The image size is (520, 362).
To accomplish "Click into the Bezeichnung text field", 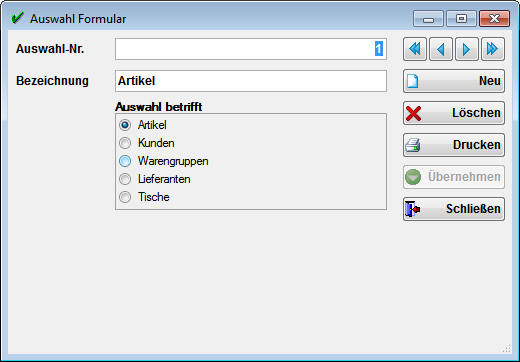I will click(251, 81).
